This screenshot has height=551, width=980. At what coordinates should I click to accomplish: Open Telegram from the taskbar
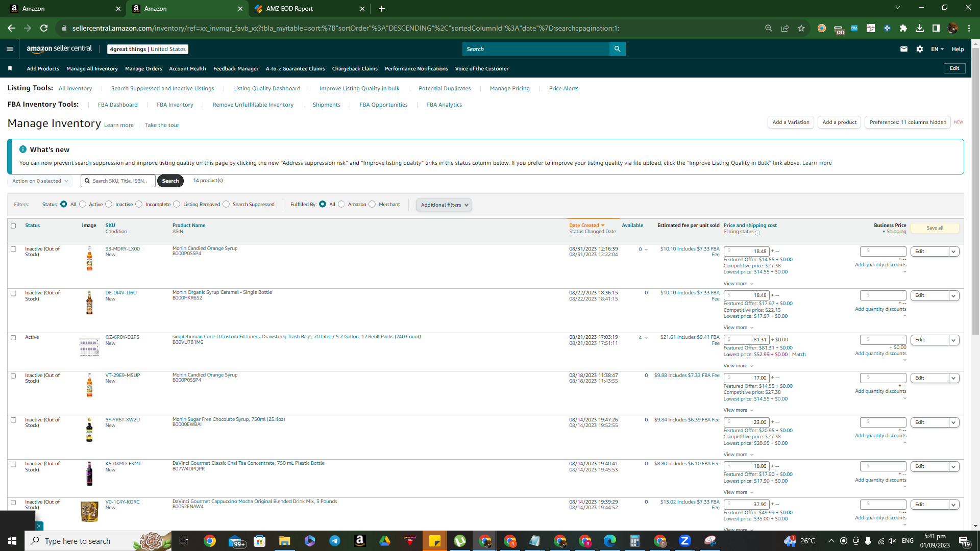click(335, 541)
